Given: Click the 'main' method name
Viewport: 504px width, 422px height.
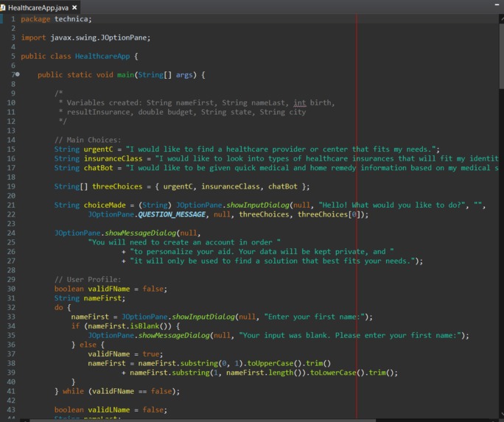Looking at the screenshot, I should [x=125, y=75].
